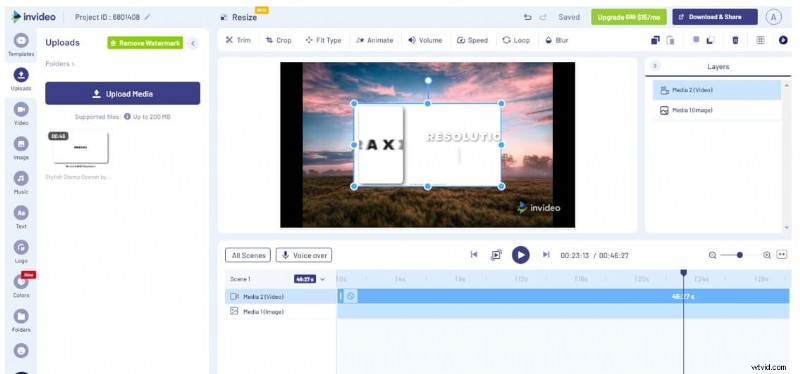Viewport: 800px width, 374px height.
Task: Open the user account avatar
Action: [773, 17]
